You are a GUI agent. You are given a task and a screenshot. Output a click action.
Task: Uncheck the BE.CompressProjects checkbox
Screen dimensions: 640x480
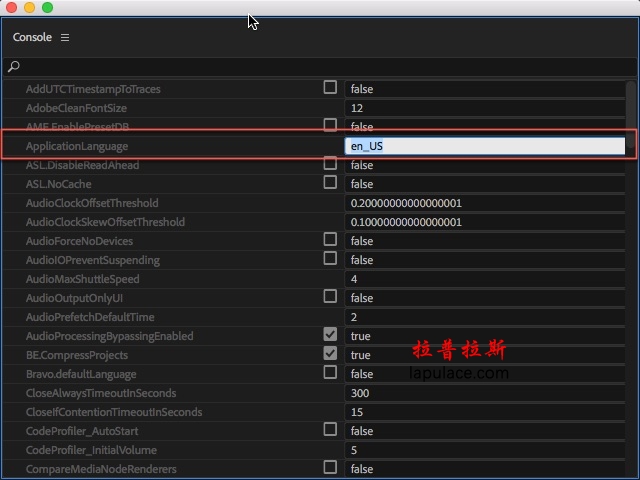[x=330, y=354]
